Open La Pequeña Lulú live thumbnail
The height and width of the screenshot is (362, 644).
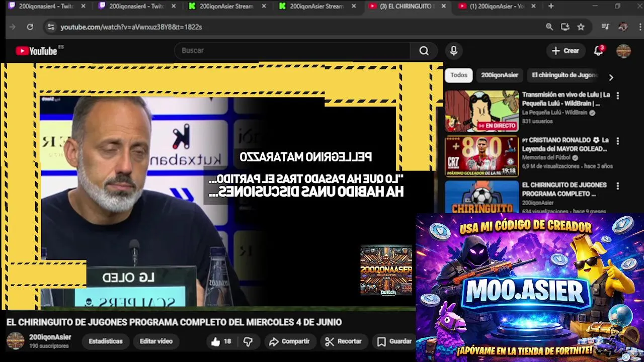pyautogui.click(x=481, y=111)
